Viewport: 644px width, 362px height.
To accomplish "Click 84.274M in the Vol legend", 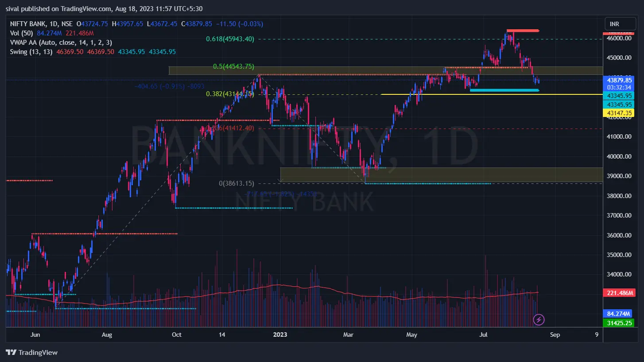I will coord(50,33).
